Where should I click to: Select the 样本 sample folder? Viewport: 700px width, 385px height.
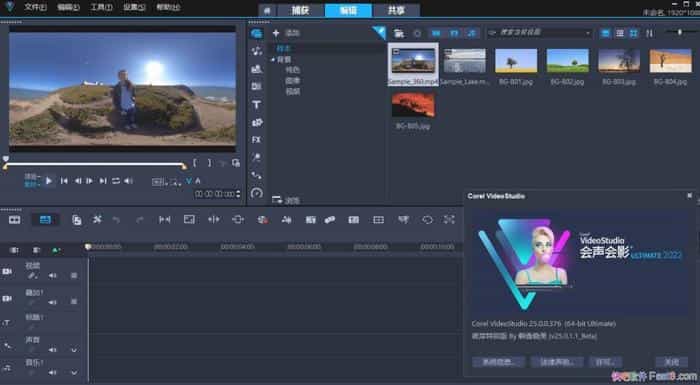click(x=283, y=48)
